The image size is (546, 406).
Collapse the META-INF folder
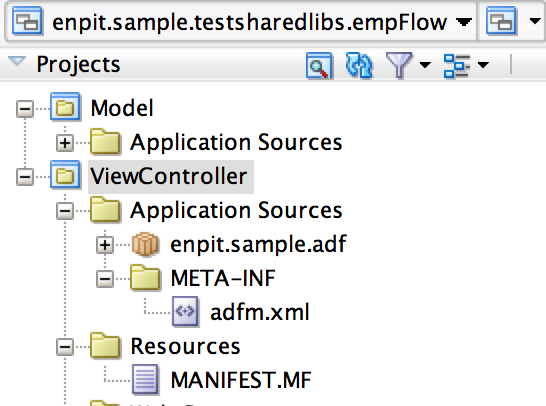tap(105, 279)
